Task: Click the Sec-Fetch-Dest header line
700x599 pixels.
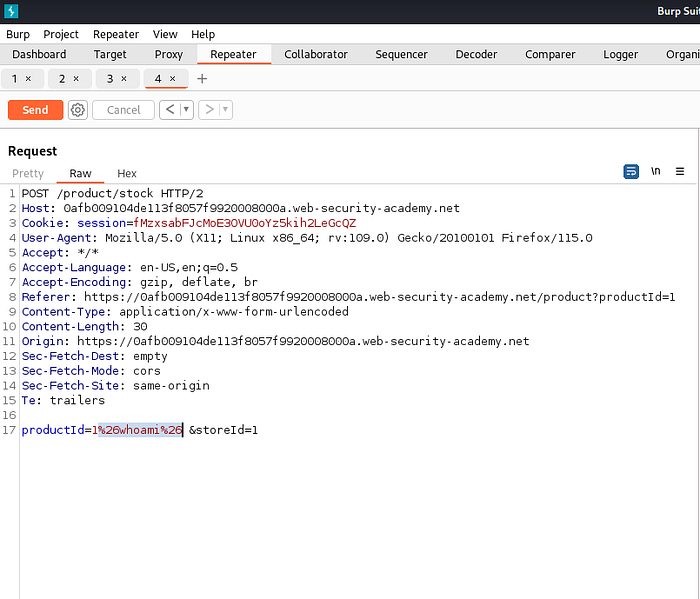Action: point(95,356)
